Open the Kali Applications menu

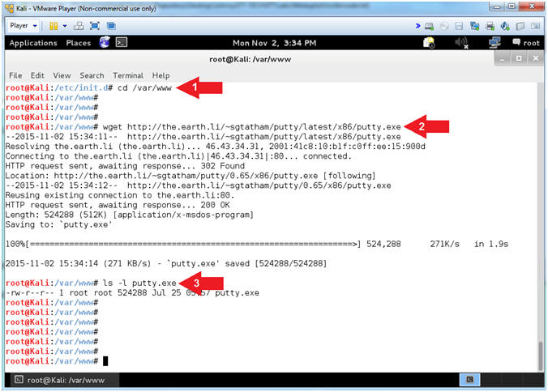point(33,43)
